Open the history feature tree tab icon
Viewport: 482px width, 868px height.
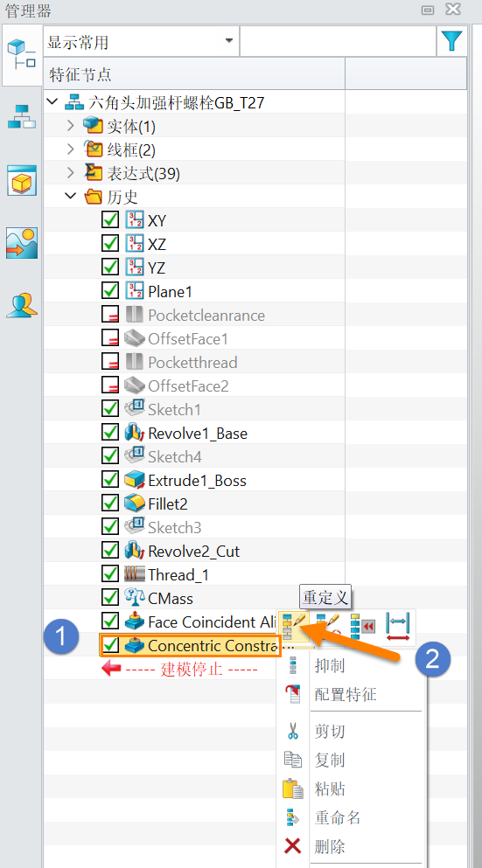click(x=22, y=54)
